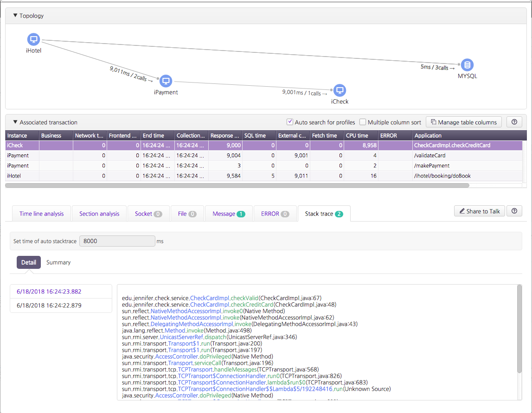Click the Share to Talk button
Screen dimensions: 532x413
pos(479,211)
